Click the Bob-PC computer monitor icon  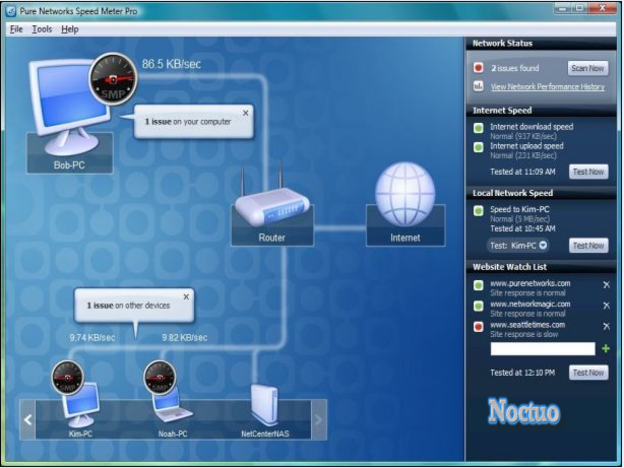click(x=70, y=107)
